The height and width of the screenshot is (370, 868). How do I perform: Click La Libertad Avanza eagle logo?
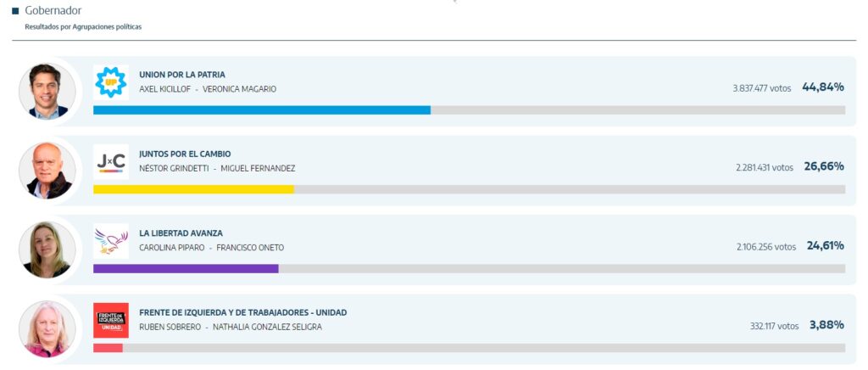pos(111,240)
